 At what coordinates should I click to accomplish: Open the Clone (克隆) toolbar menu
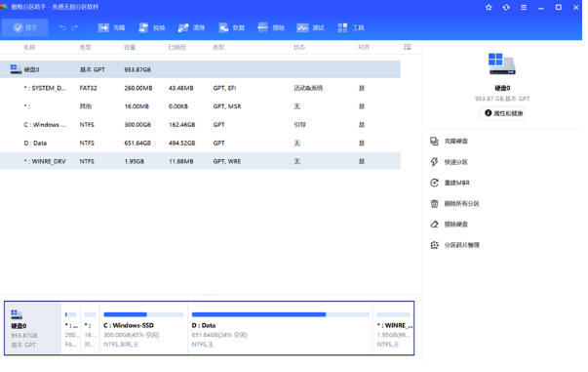tap(111, 27)
